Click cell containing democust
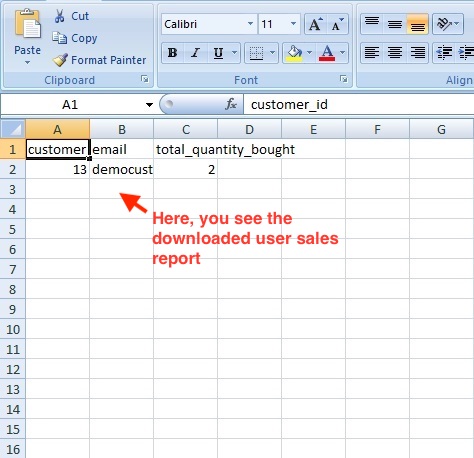The height and width of the screenshot is (458, 474). click(122, 169)
